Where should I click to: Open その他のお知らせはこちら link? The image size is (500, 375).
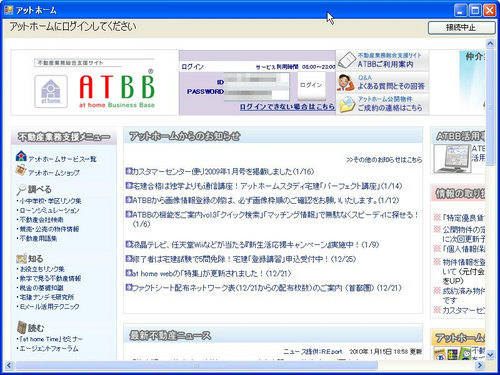pyautogui.click(x=384, y=160)
